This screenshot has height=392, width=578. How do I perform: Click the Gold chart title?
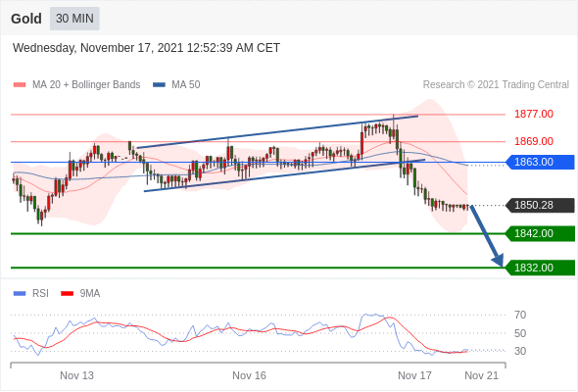26,19
